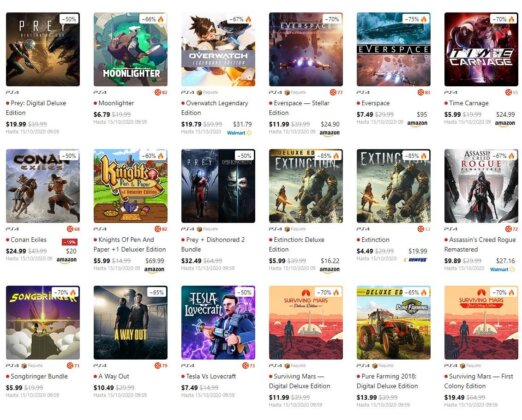
Task: Click the Overwatch Legendary Edition cover art
Action: pyautogui.click(x=218, y=49)
